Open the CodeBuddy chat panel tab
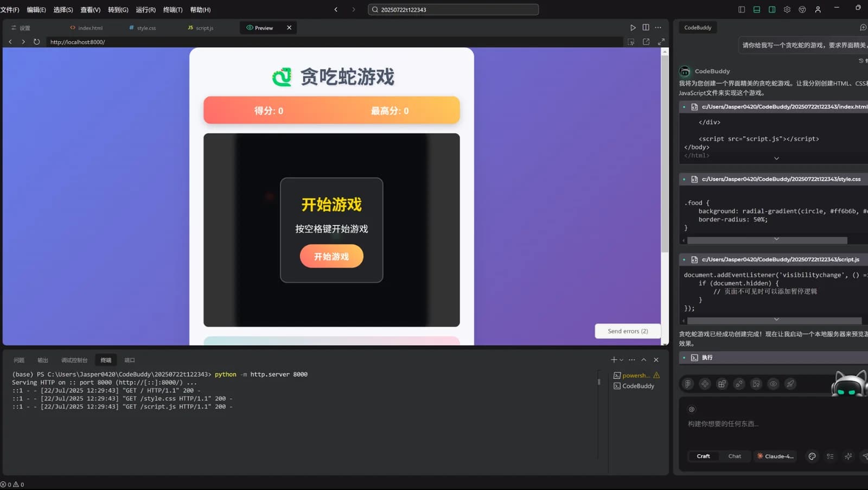 (x=698, y=28)
